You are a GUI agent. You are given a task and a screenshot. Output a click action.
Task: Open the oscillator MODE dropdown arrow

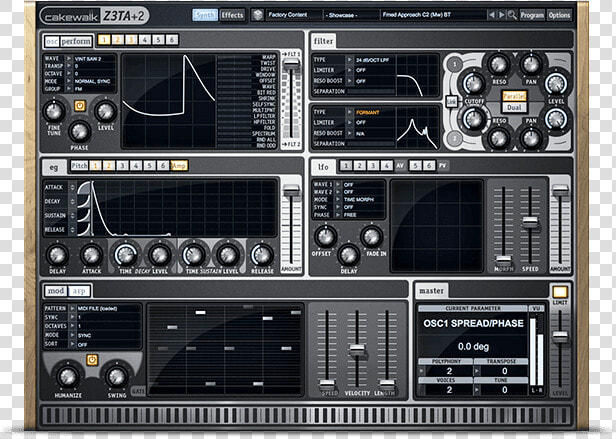coord(69,81)
